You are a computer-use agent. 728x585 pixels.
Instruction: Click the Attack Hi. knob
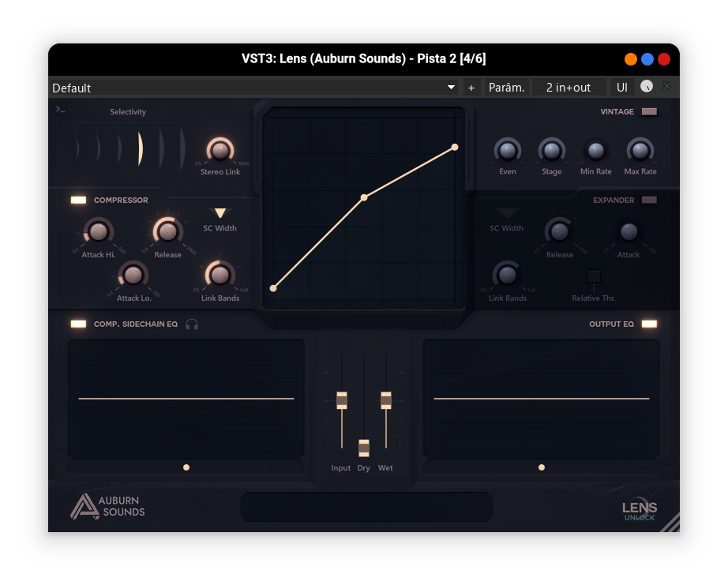pyautogui.click(x=98, y=231)
